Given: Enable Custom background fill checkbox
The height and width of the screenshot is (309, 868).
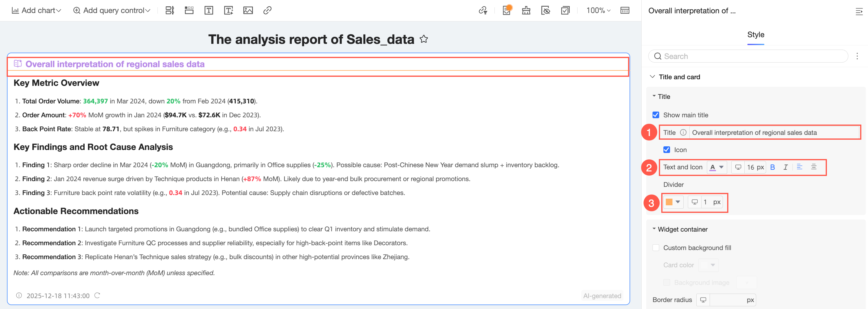Looking at the screenshot, I should coord(656,248).
